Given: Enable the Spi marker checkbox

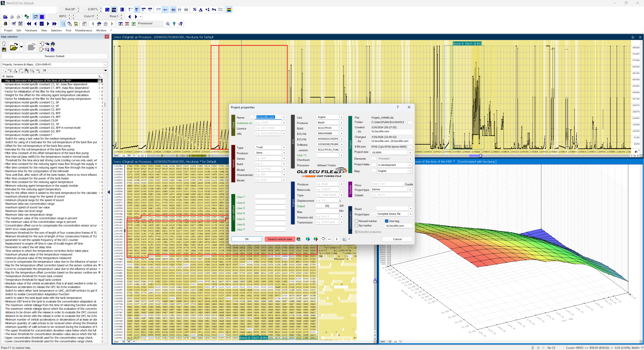Looking at the screenshot, I should (356, 226).
